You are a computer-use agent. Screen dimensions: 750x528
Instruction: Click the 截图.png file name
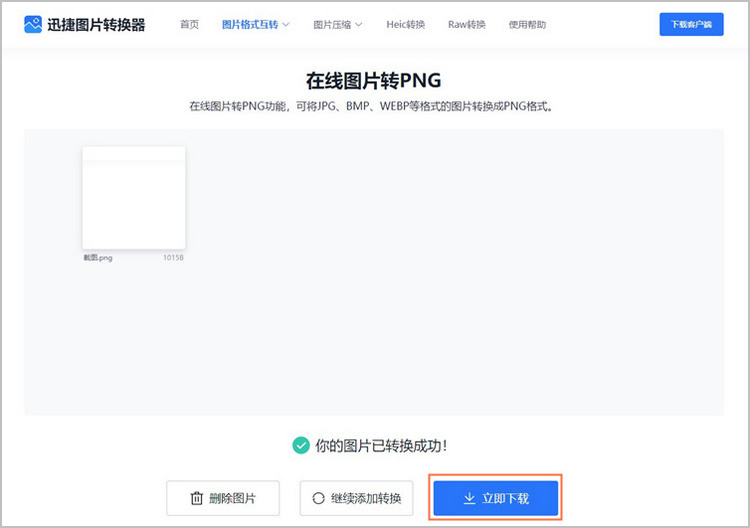tap(98, 258)
